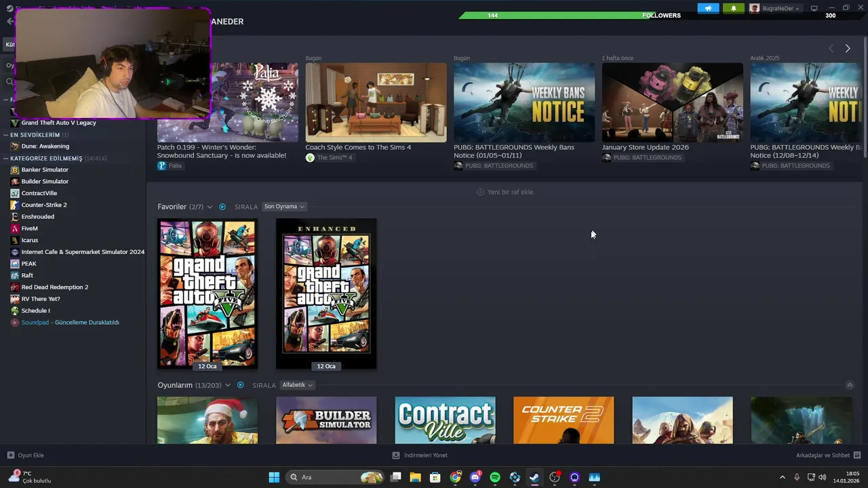This screenshot has height=488, width=868.
Task: Select Raft in library list
Action: 27,275
